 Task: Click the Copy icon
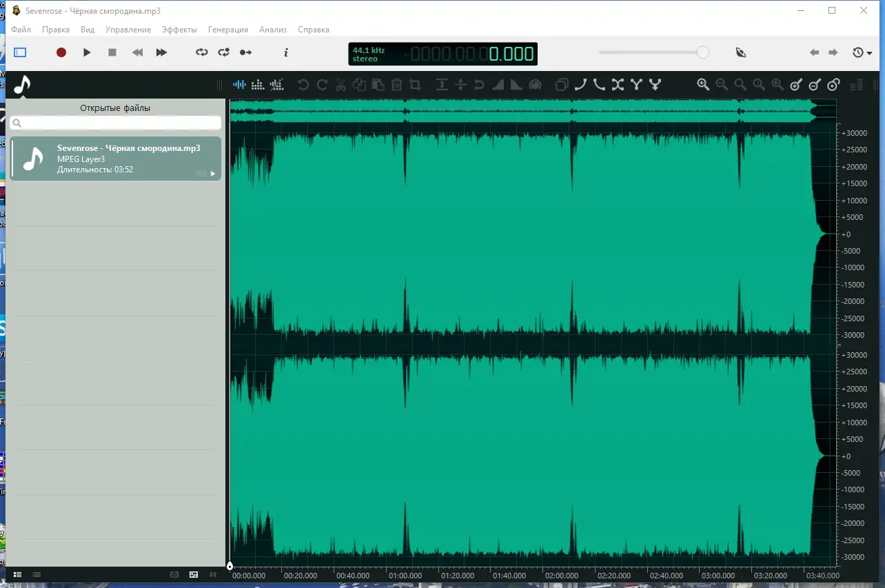click(x=359, y=85)
